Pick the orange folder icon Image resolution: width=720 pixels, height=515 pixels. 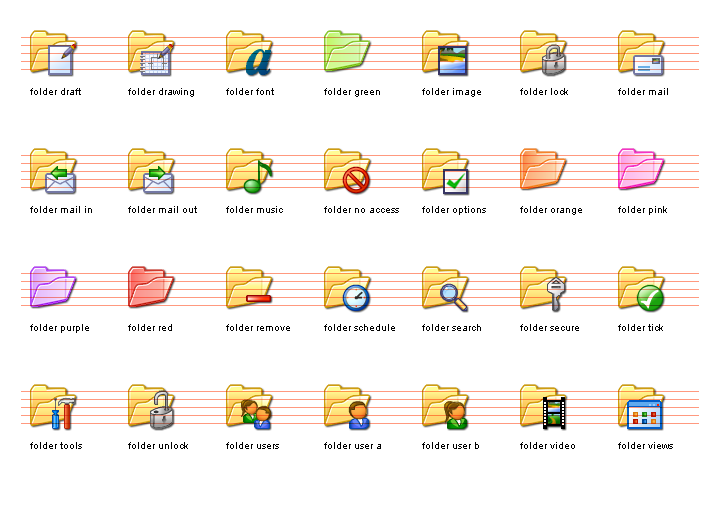pos(543,170)
